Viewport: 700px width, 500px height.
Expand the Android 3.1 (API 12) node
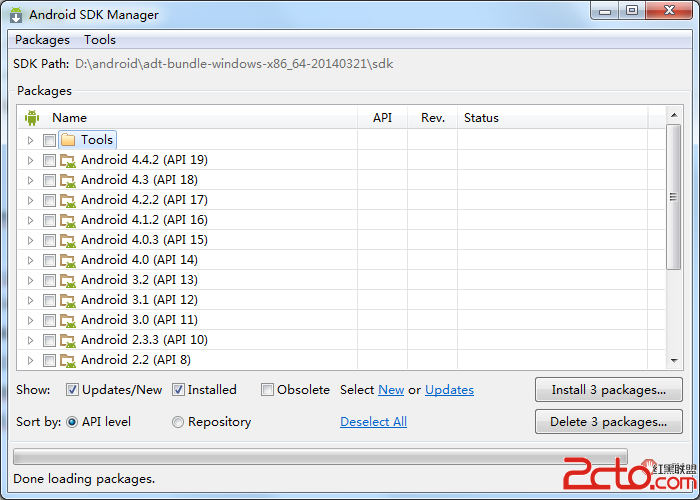pyautogui.click(x=30, y=300)
